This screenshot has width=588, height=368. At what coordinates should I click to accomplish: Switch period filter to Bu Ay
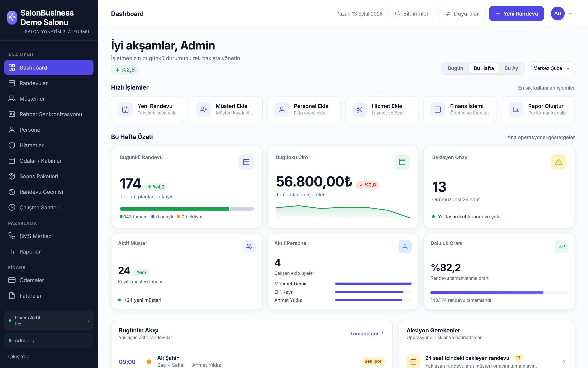(x=511, y=68)
